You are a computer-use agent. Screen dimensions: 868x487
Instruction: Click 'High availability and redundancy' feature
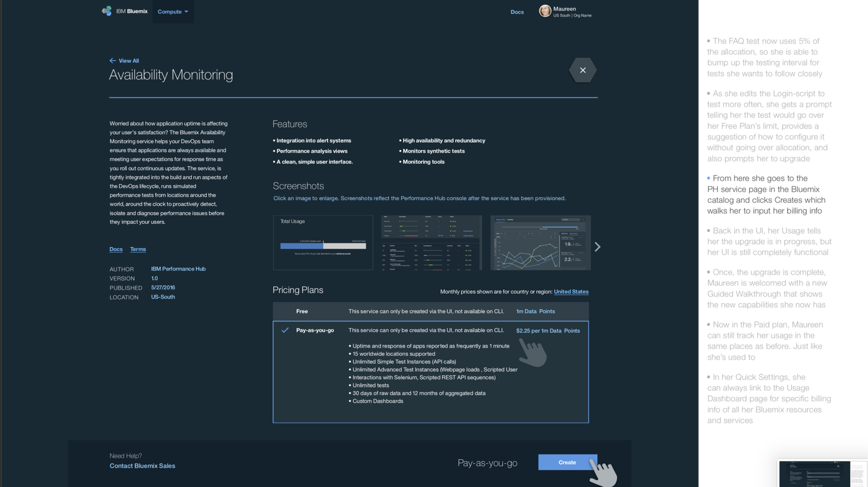point(444,141)
